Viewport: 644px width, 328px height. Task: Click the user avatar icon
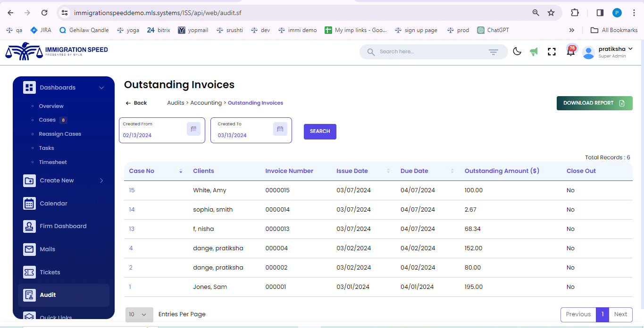[588, 52]
